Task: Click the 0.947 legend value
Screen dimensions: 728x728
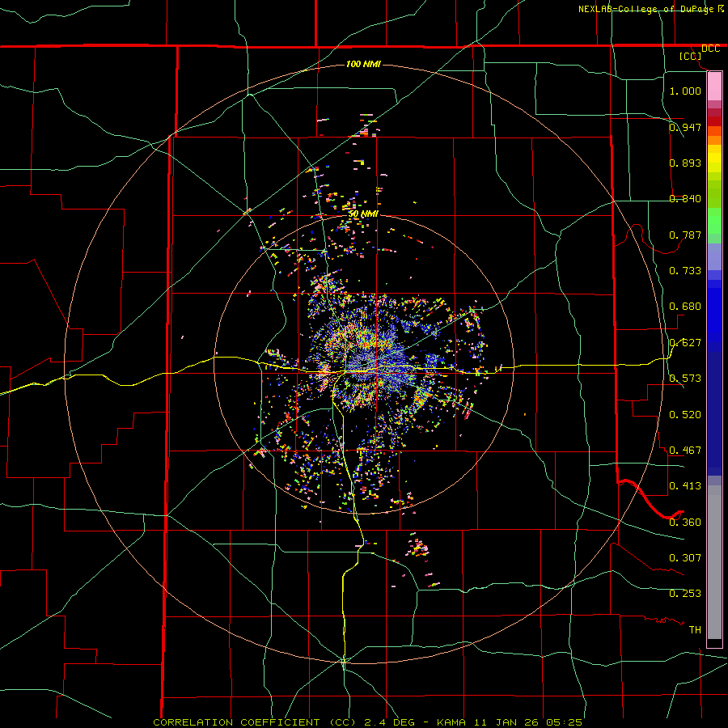Action: tap(685, 127)
